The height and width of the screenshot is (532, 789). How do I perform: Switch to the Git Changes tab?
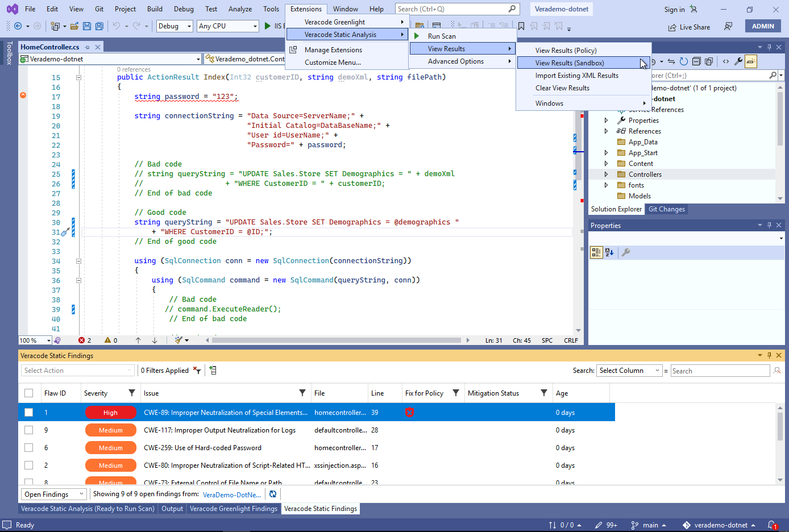tap(667, 209)
